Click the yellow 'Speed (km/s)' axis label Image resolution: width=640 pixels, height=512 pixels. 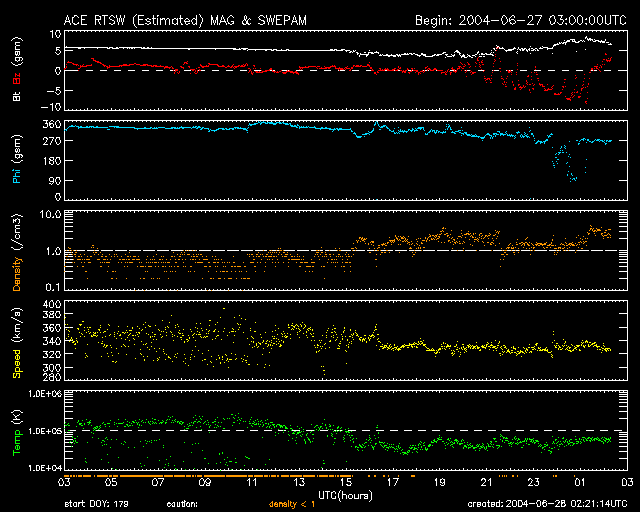17,343
